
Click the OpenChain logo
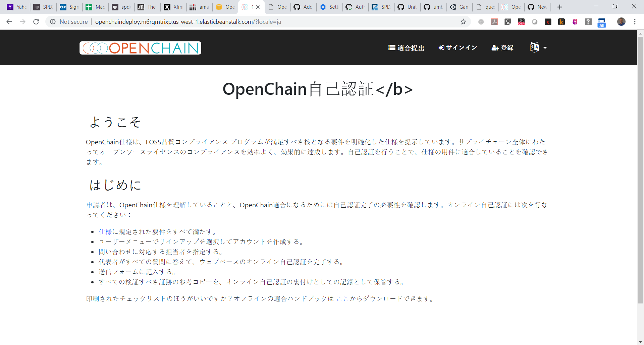click(140, 48)
